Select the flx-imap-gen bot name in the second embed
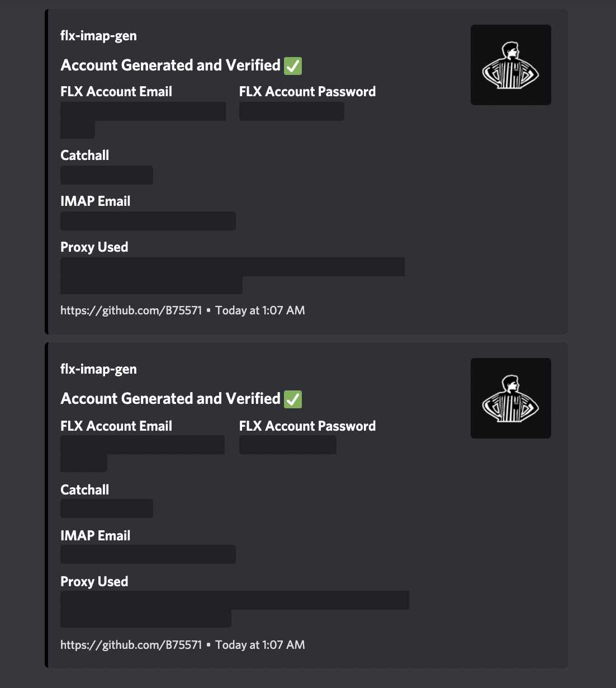 pyautogui.click(x=99, y=369)
